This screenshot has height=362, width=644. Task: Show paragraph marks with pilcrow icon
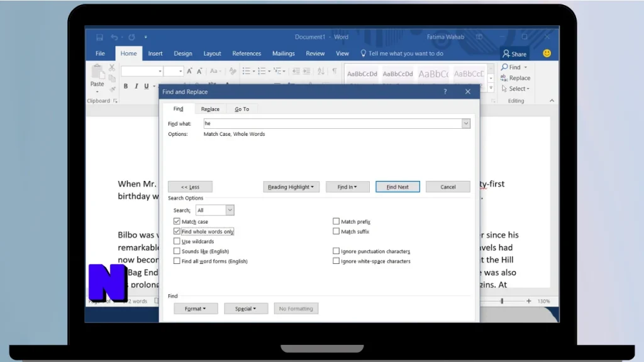click(x=335, y=70)
